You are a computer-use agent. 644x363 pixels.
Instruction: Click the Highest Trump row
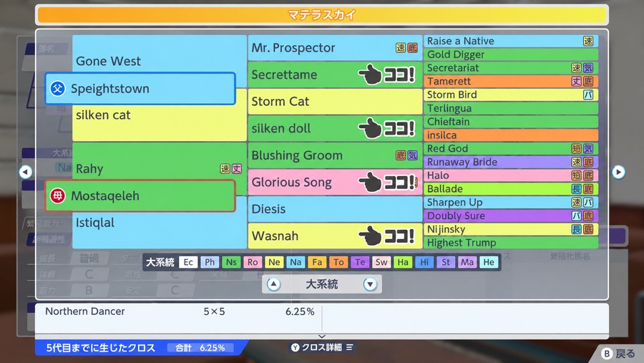(x=510, y=243)
